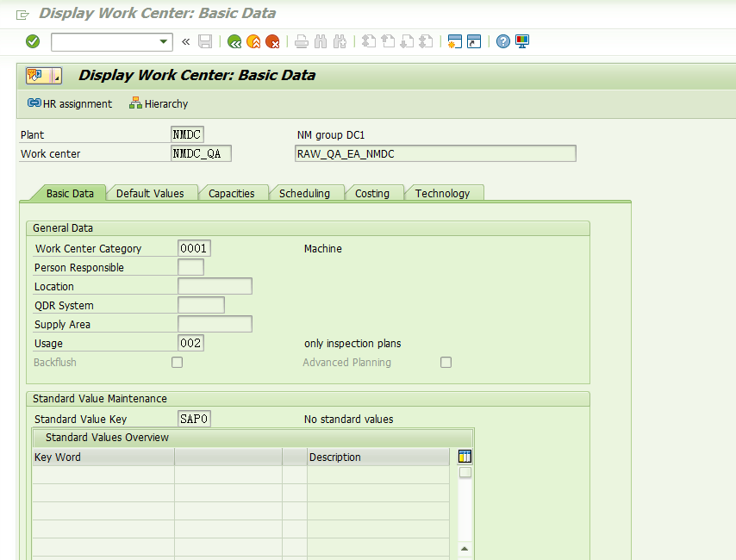The width and height of the screenshot is (736, 560).
Task: Click the HR assignment button
Action: click(x=69, y=103)
